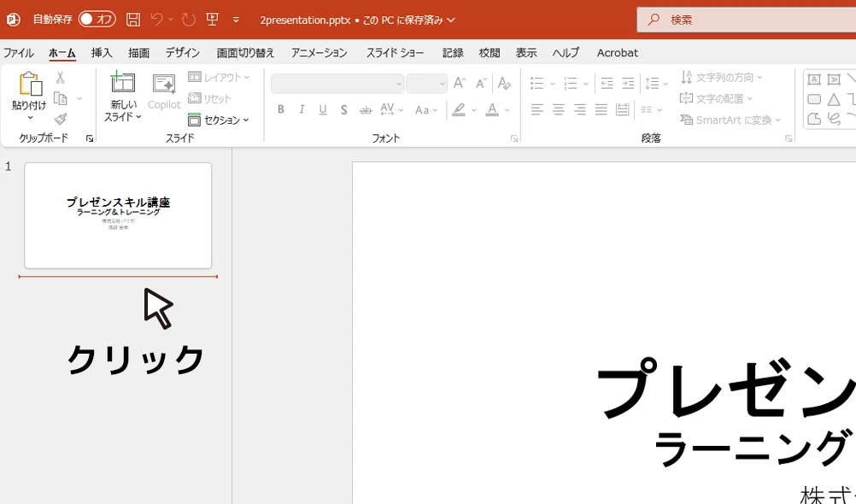The height and width of the screenshot is (504, 856).
Task: Toggle Bold formatting
Action: pos(280,109)
